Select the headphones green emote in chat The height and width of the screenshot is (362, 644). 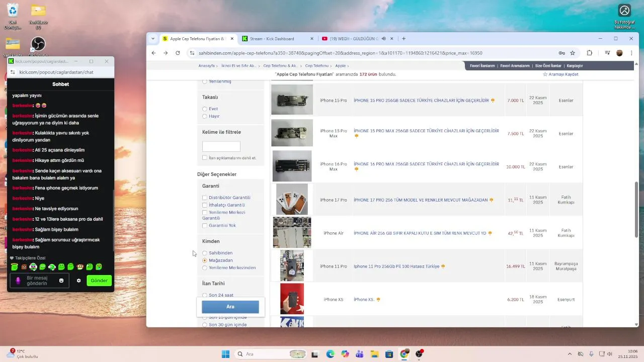pyautogui.click(x=52, y=266)
